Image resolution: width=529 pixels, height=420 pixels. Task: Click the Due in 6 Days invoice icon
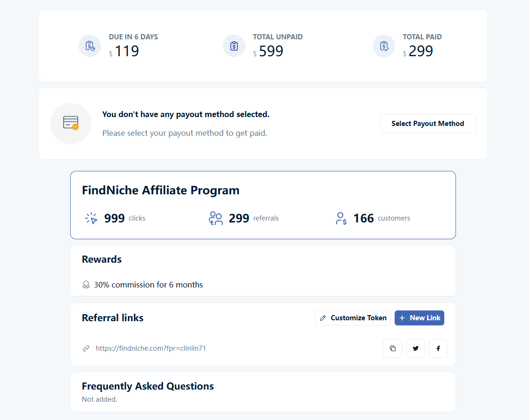[89, 46]
